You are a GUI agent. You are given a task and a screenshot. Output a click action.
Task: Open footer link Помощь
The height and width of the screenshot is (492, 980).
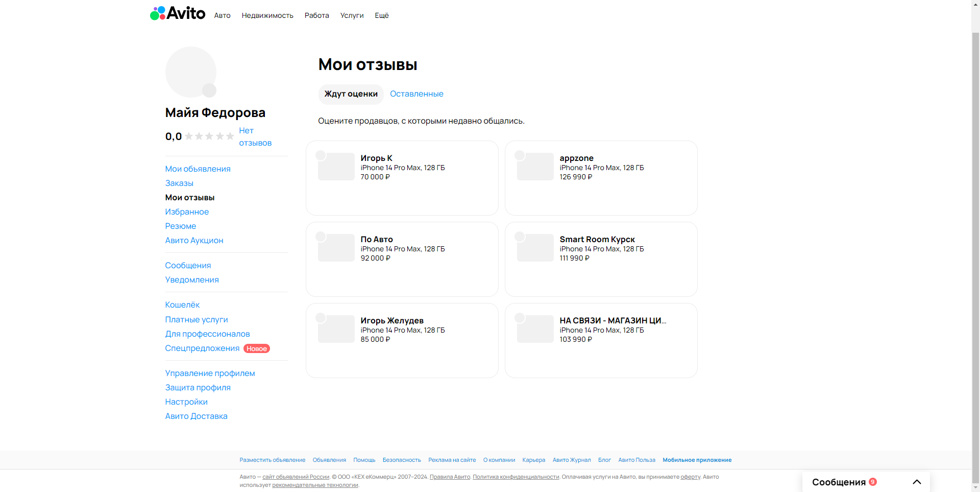tap(364, 460)
